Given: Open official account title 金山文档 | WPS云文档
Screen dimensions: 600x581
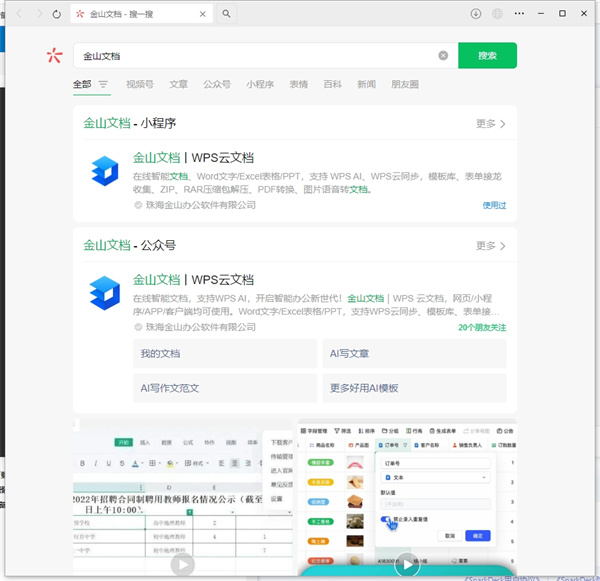Looking at the screenshot, I should (x=193, y=280).
